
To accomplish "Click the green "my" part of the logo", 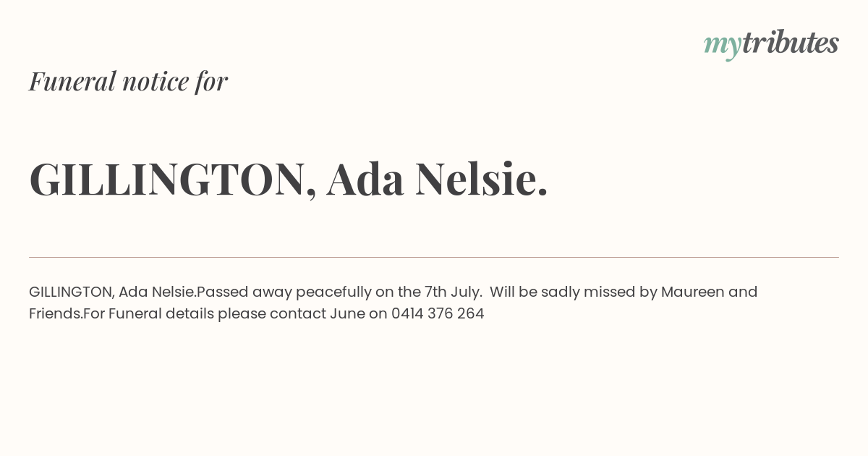I will point(723,46).
